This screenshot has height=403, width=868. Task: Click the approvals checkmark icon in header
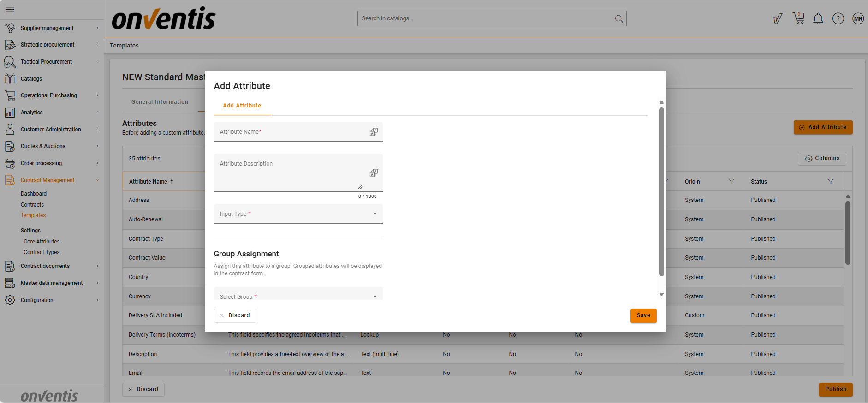pyautogui.click(x=778, y=19)
